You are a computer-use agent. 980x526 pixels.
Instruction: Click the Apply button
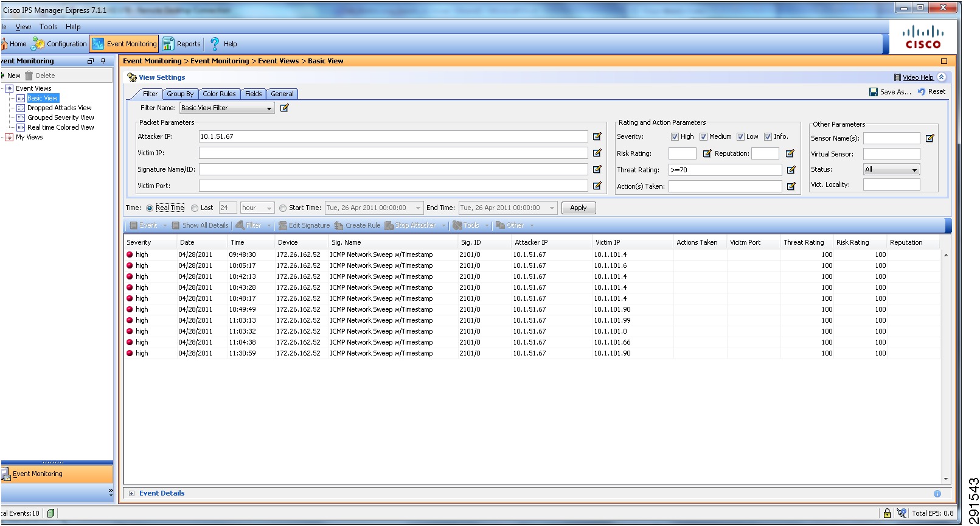[578, 208]
